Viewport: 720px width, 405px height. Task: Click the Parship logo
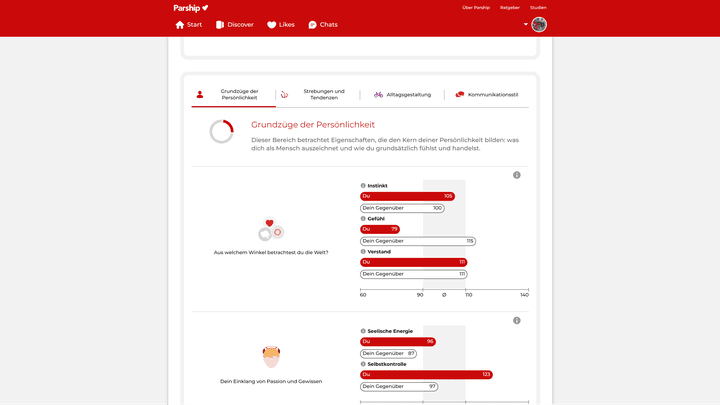[191, 8]
